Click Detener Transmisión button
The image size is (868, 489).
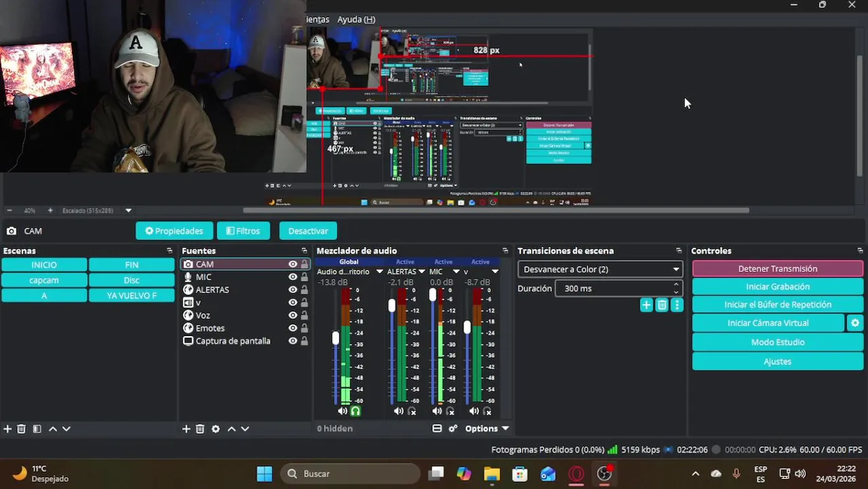coord(778,268)
